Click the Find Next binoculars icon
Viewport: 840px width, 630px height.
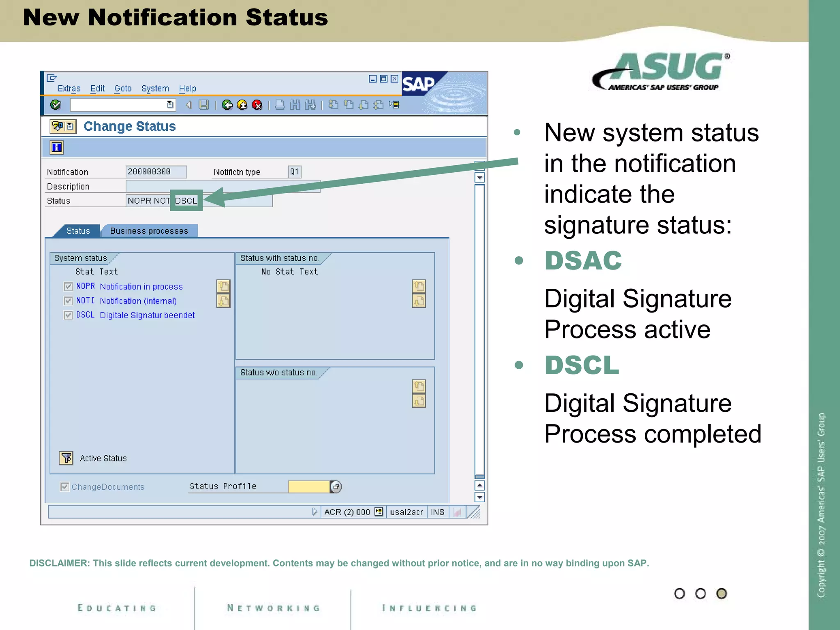click(310, 105)
